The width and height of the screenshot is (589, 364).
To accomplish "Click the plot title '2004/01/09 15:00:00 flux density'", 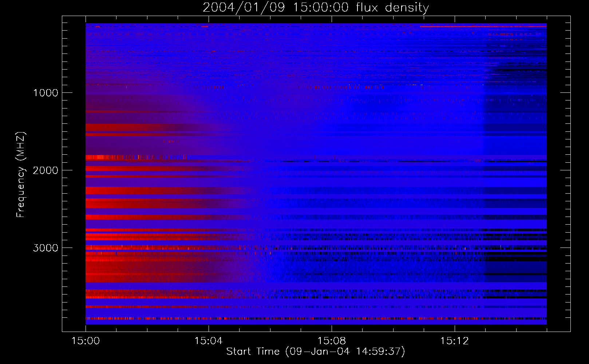I will click(x=316, y=8).
